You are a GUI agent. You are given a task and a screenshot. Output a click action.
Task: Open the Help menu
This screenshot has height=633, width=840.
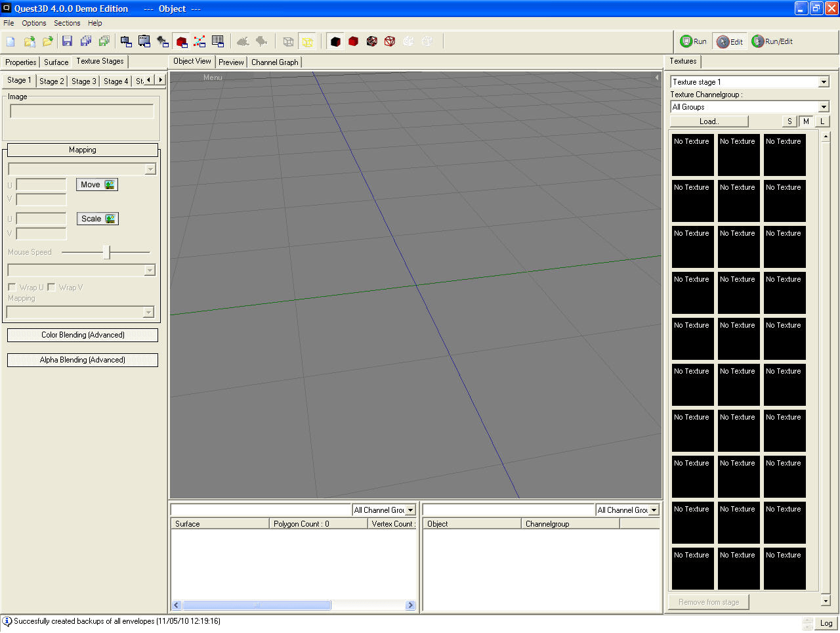pyautogui.click(x=95, y=23)
